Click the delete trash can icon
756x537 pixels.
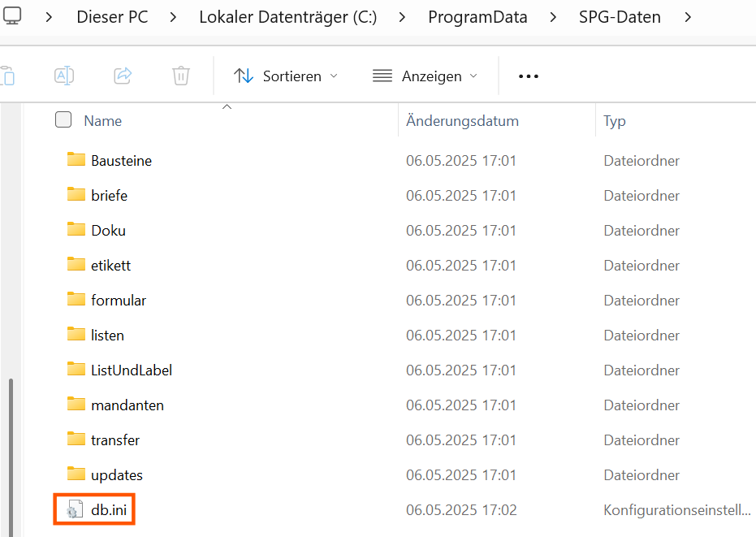tap(181, 76)
